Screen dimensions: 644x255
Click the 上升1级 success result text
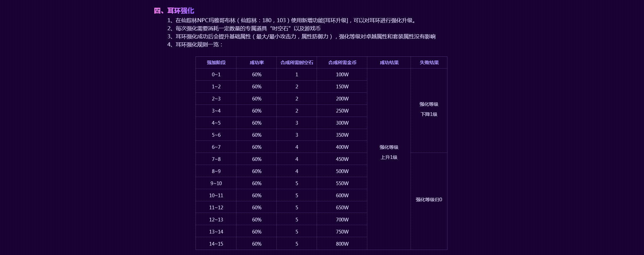coord(389,157)
